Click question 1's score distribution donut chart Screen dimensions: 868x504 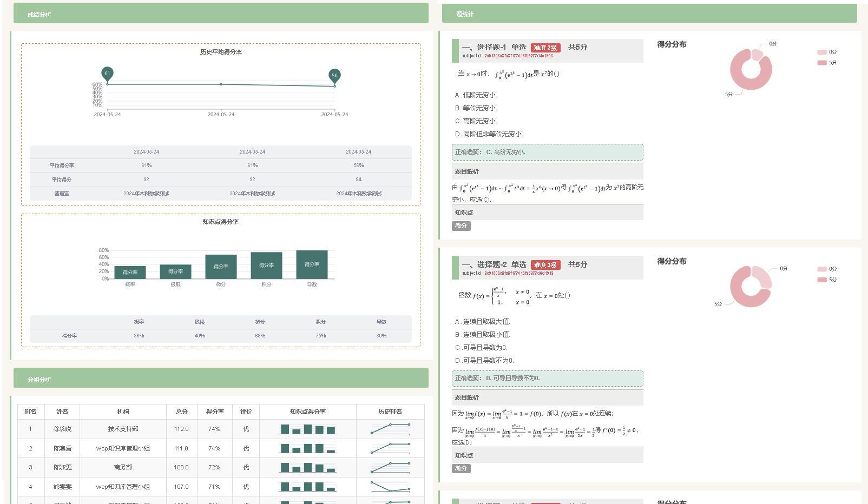coord(751,69)
